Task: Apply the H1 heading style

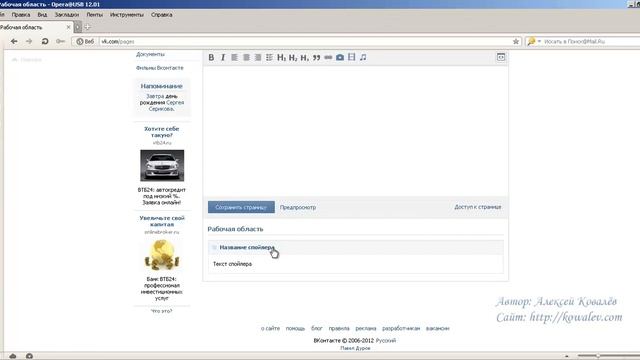Action: tap(282, 58)
